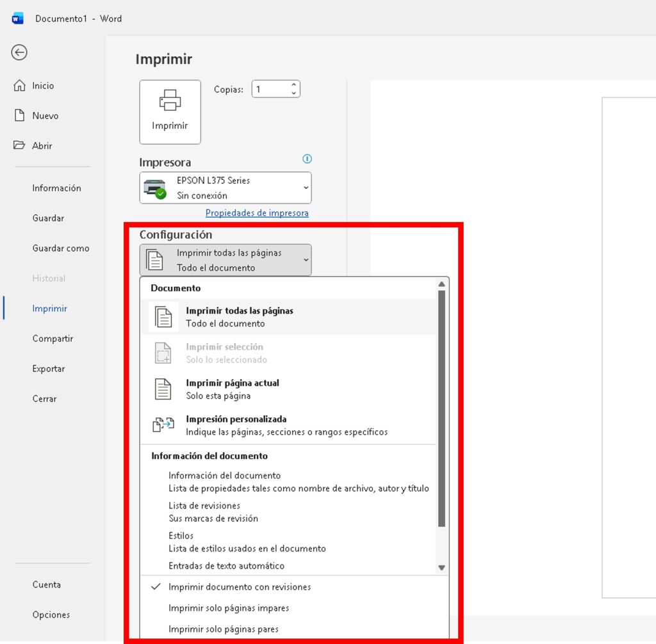Click the printer info icon

pyautogui.click(x=307, y=159)
